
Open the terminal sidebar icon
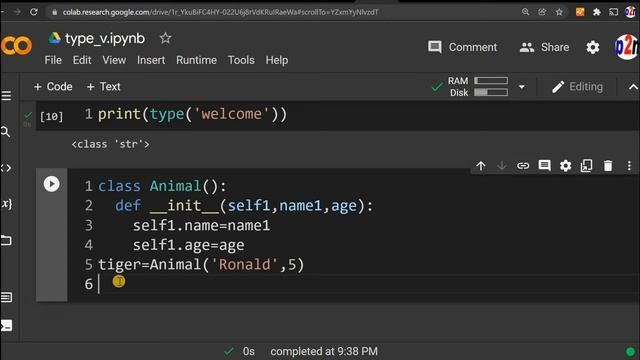(6, 325)
